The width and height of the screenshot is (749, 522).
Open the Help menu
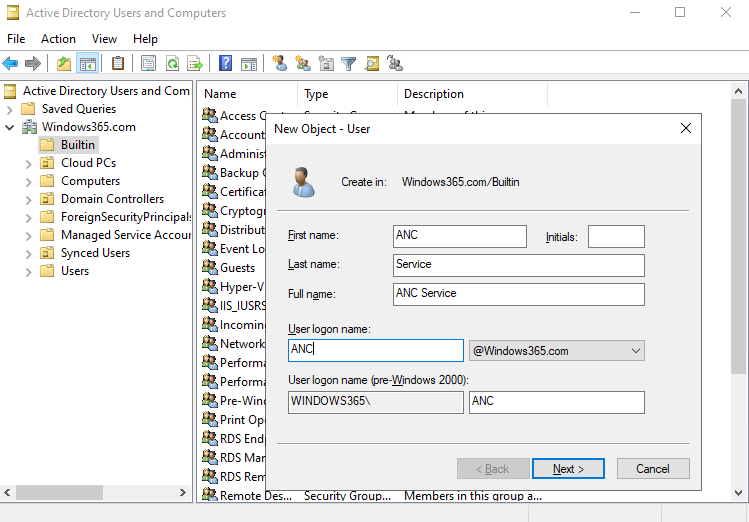click(x=145, y=39)
